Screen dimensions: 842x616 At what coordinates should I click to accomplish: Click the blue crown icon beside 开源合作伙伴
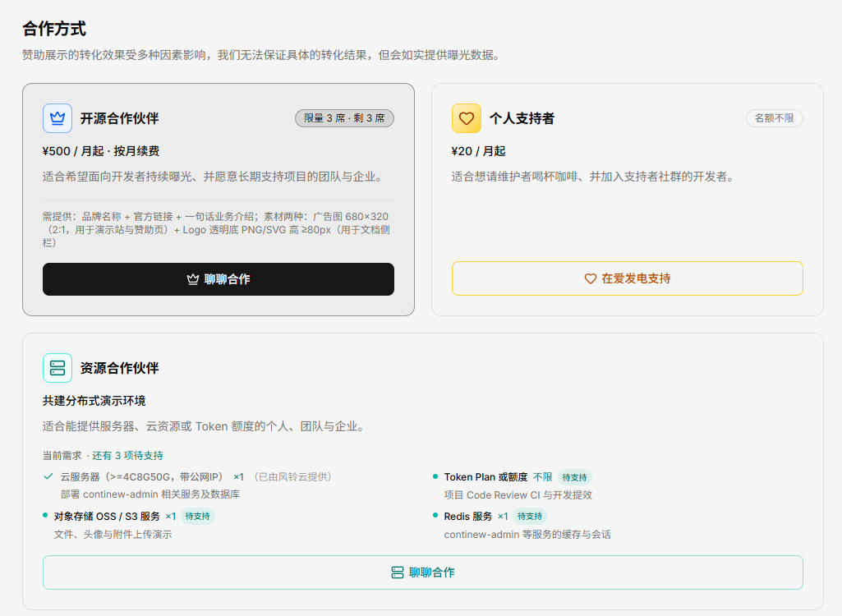tap(58, 118)
